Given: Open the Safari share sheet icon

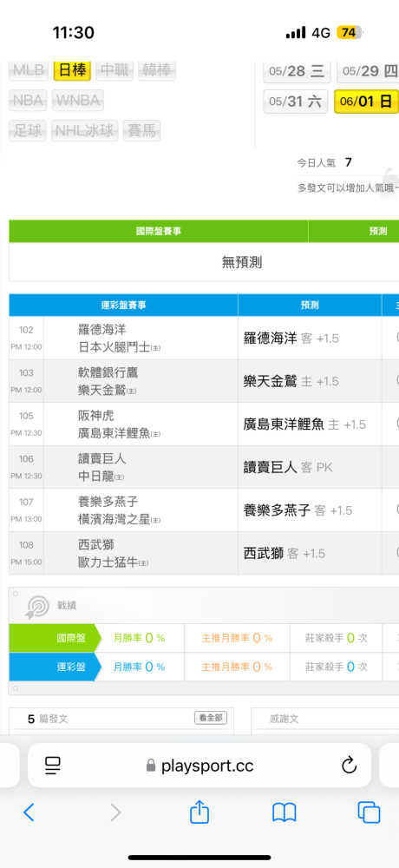Looking at the screenshot, I should coord(199,812).
